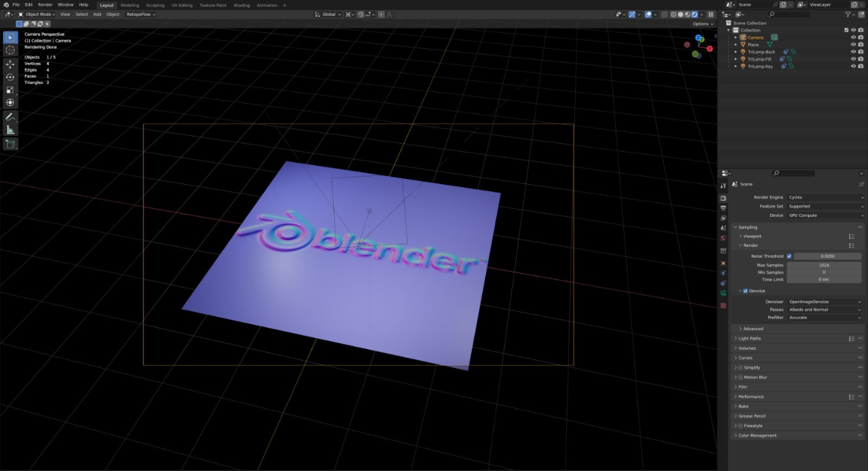The image size is (868, 471).
Task: Switch to the UV Editing workspace tab
Action: tap(182, 5)
